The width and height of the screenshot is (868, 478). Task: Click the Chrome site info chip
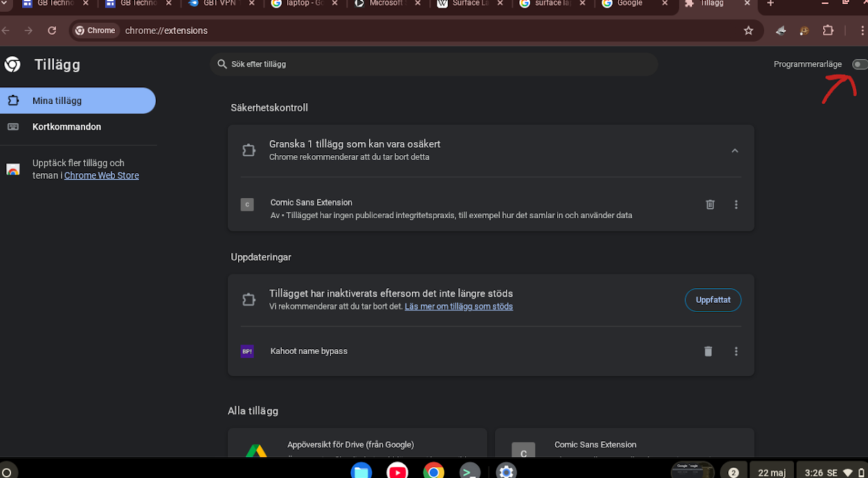[96, 30]
